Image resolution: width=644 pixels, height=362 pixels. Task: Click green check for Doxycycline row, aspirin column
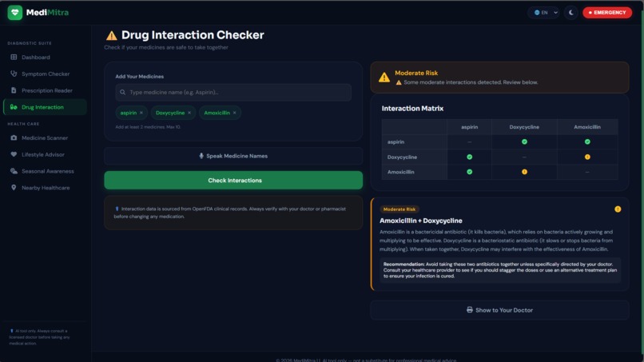[x=470, y=157]
